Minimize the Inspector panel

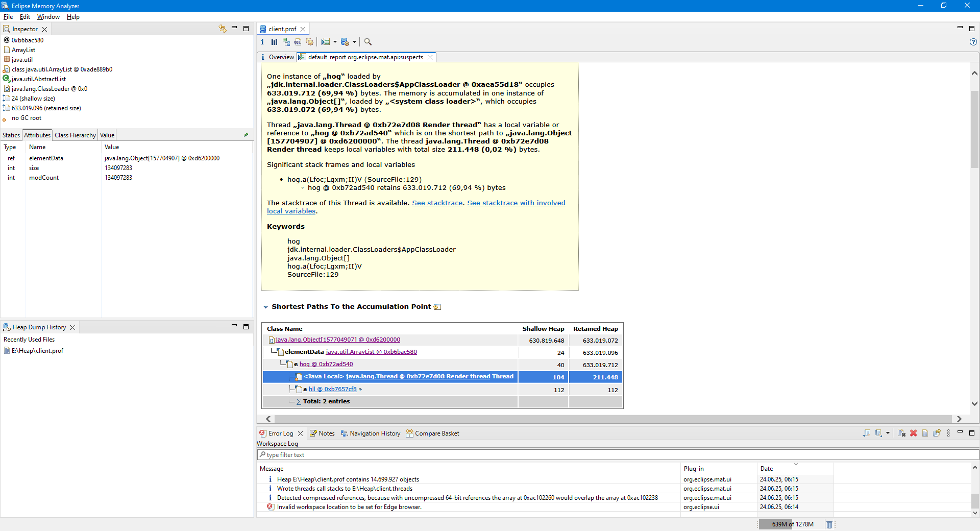pos(234,28)
